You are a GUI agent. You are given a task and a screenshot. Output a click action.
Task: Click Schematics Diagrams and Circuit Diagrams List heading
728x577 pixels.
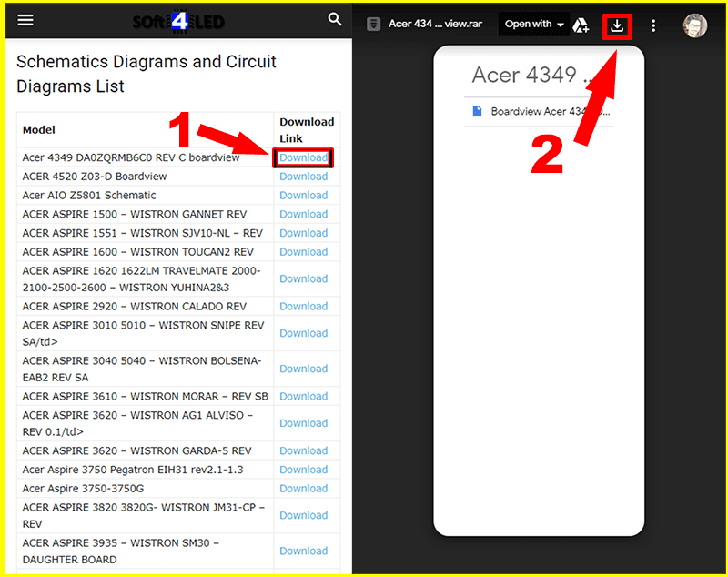tap(147, 74)
